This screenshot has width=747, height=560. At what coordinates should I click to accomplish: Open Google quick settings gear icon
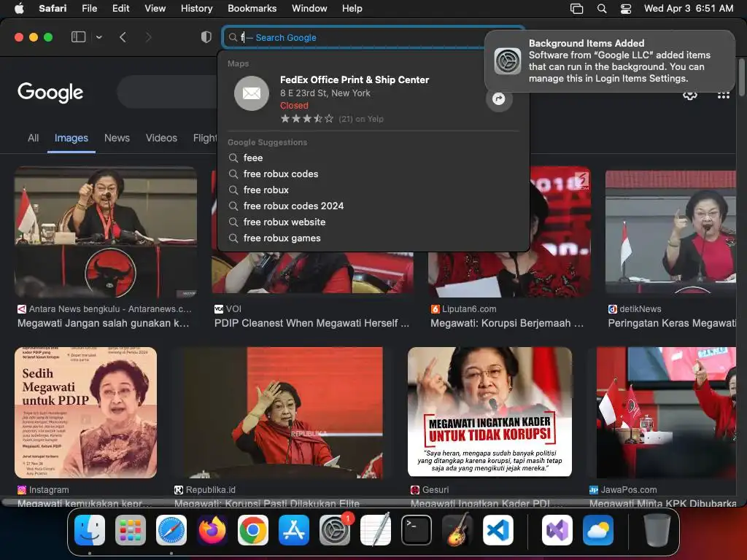(x=690, y=96)
